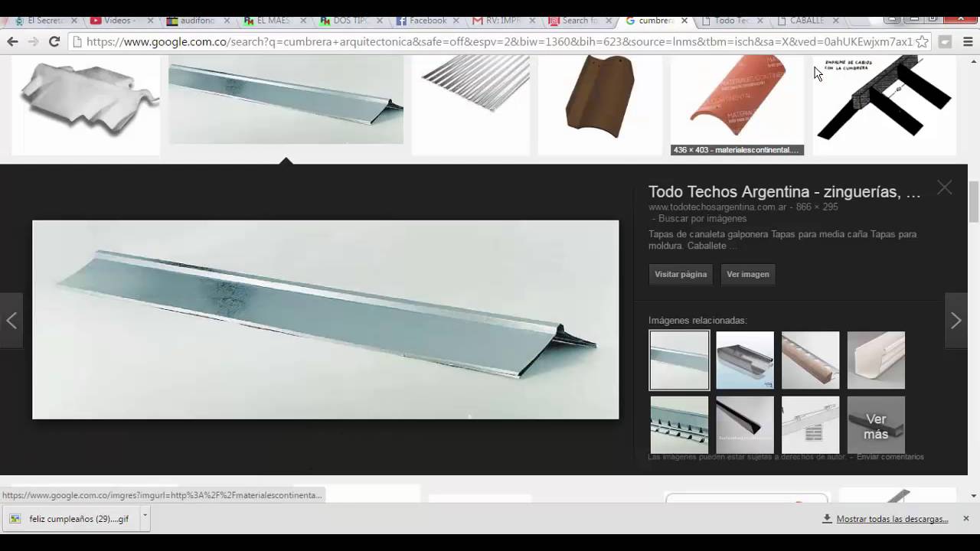The width and height of the screenshot is (980, 551).
Task: Select the brown clay roof tile thumbnail
Action: point(599,105)
